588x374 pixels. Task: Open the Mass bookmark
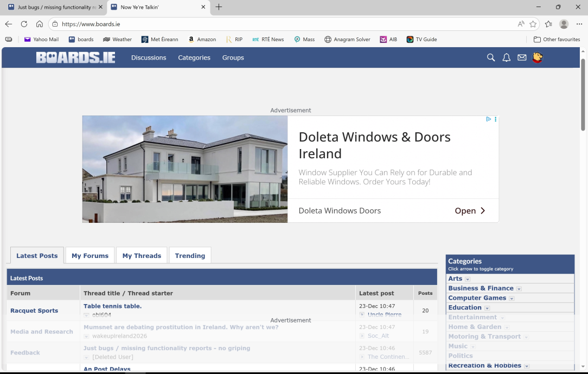pos(304,40)
